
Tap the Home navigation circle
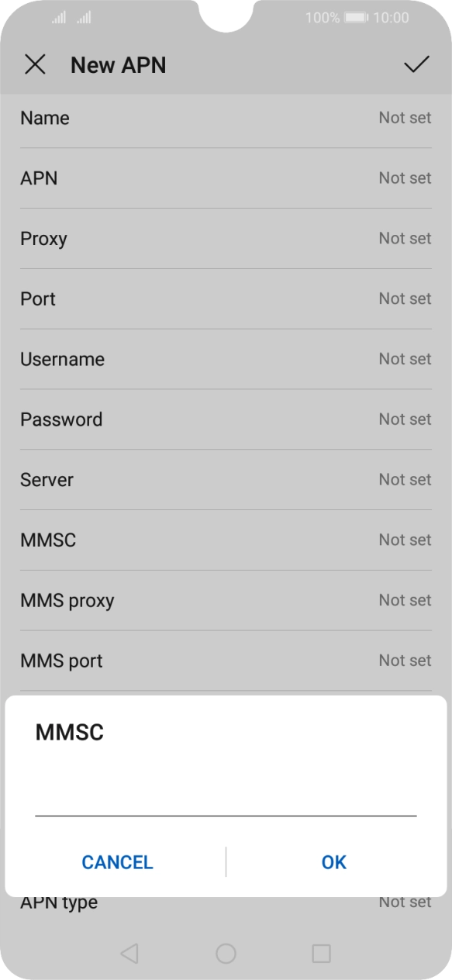[226, 951]
